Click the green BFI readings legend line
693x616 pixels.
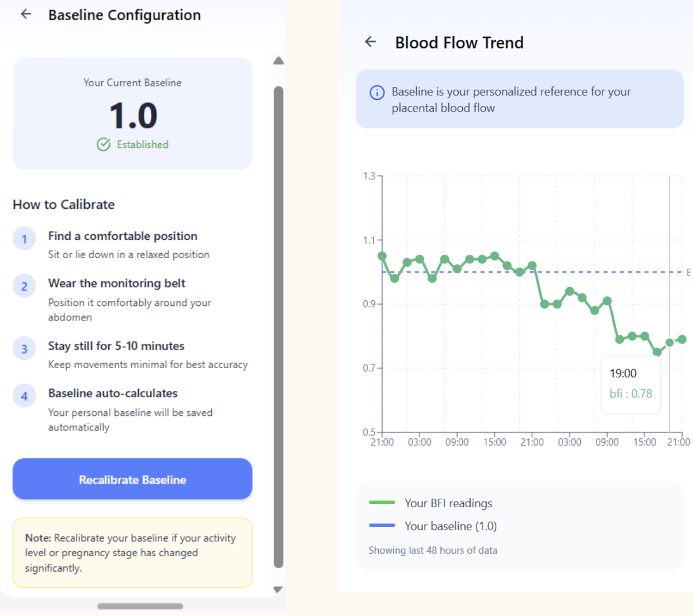[x=382, y=503]
